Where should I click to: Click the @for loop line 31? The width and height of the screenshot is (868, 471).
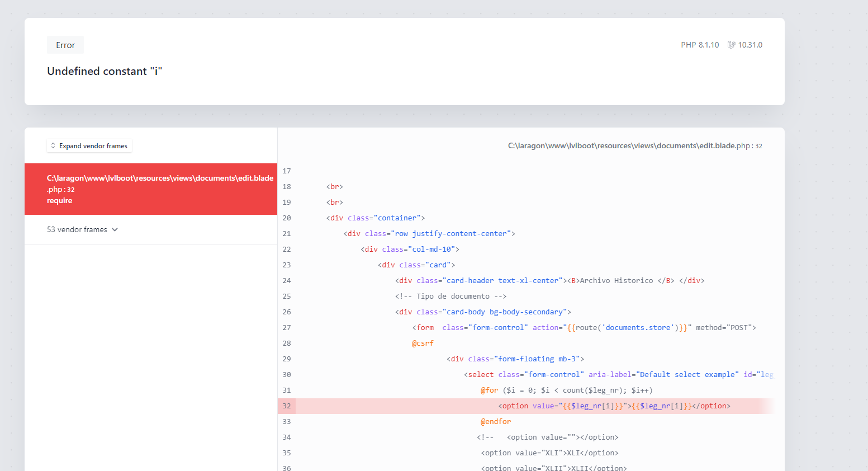click(567, 390)
